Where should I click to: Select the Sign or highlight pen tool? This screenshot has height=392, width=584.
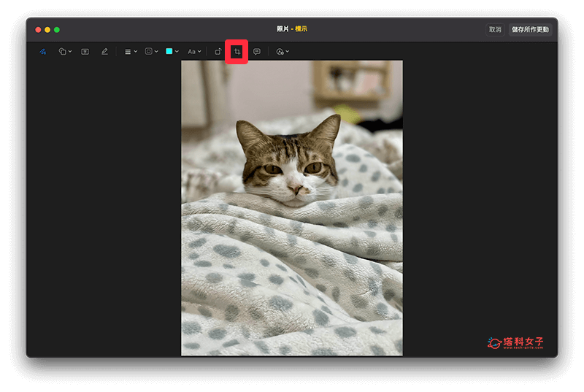click(x=104, y=52)
